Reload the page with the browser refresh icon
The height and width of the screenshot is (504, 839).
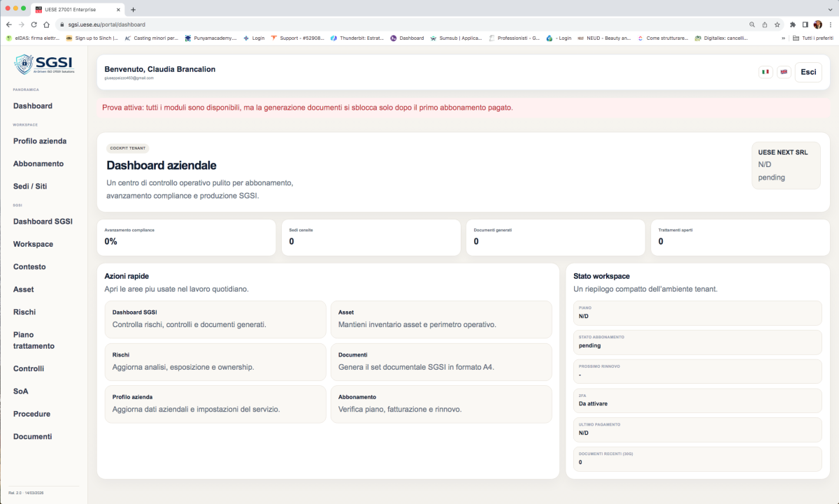pos(34,24)
